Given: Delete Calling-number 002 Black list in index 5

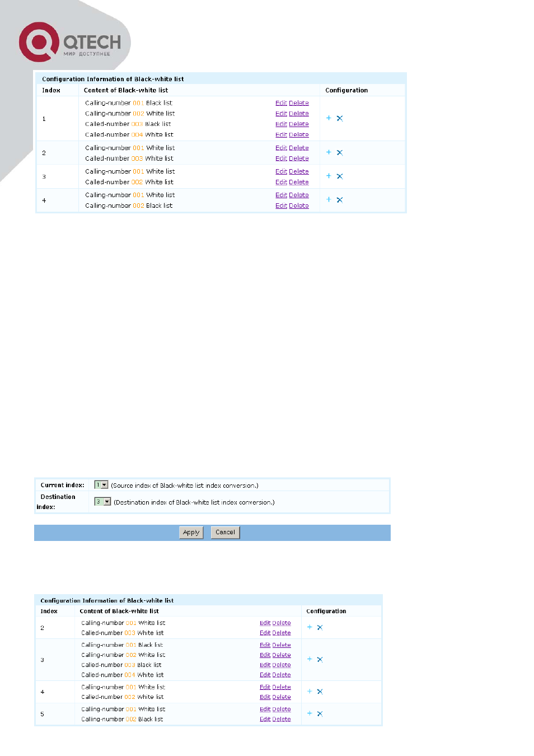Looking at the screenshot, I should click(282, 720).
